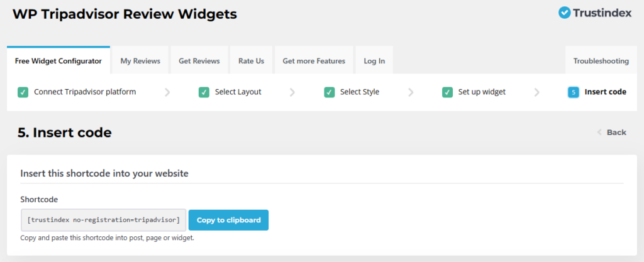Click the blue step 5 number badge
Image resolution: width=644 pixels, height=262 pixels.
pyautogui.click(x=573, y=92)
